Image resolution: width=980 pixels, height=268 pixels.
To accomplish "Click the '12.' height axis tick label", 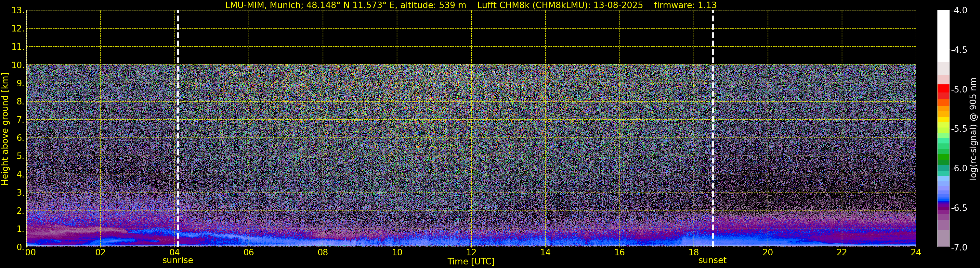I will pos(18,29).
